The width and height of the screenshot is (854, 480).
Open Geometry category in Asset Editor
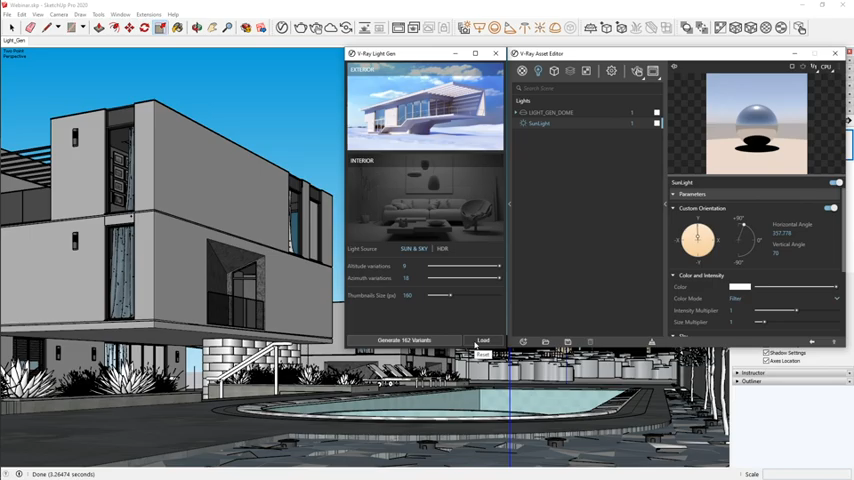point(554,71)
